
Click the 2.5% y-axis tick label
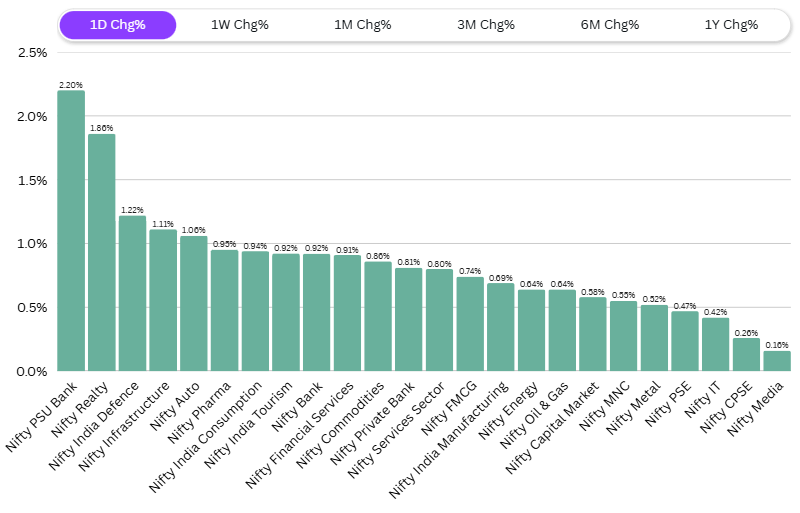click(x=32, y=53)
